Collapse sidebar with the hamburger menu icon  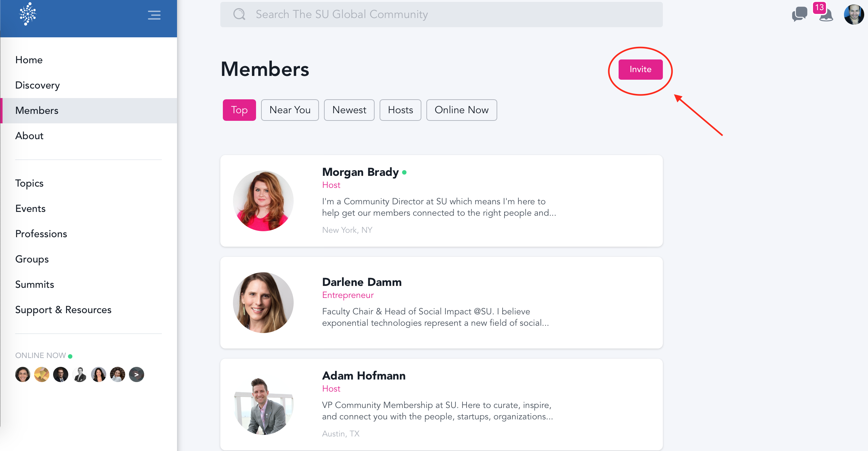click(x=154, y=15)
